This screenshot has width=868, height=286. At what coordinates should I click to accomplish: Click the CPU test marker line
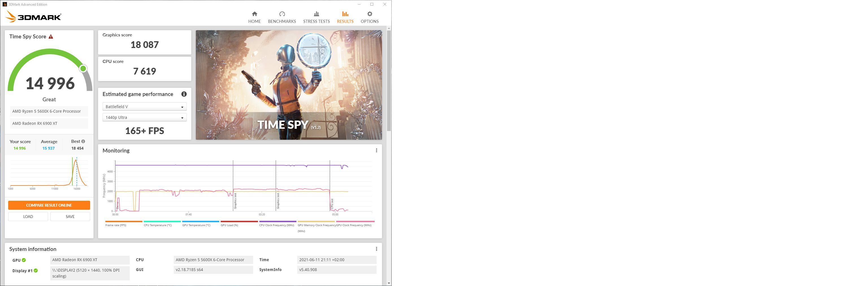click(329, 186)
